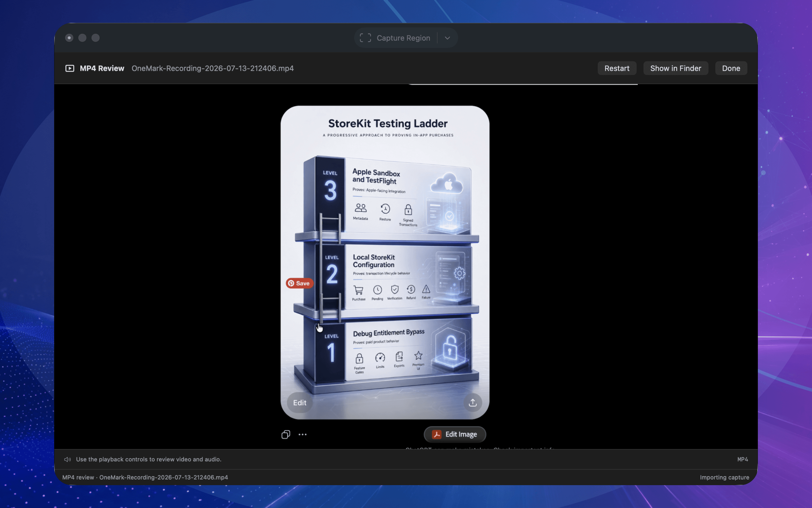812x508 pixels.
Task: Click the footer text MP4 review · OneMark-Recording
Action: click(x=145, y=478)
